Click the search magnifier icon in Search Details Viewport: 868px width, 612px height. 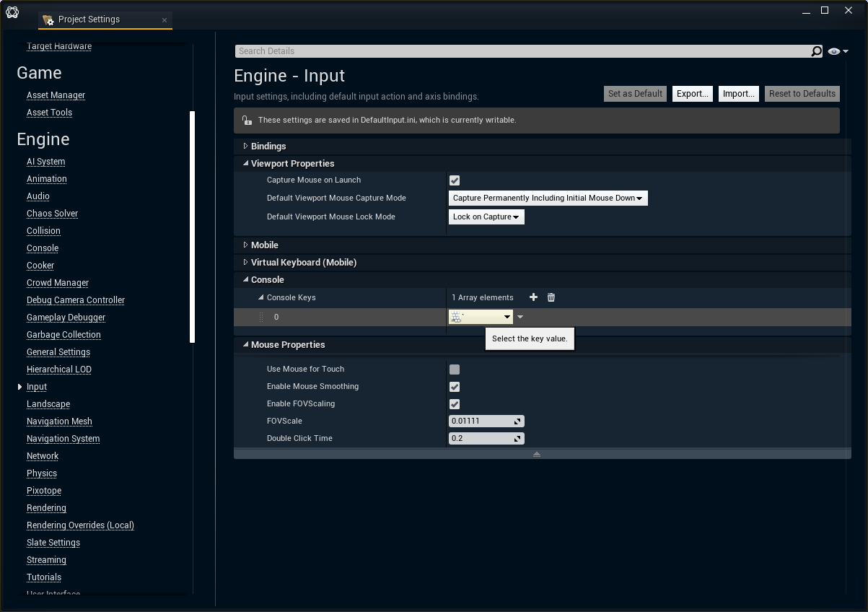[815, 51]
